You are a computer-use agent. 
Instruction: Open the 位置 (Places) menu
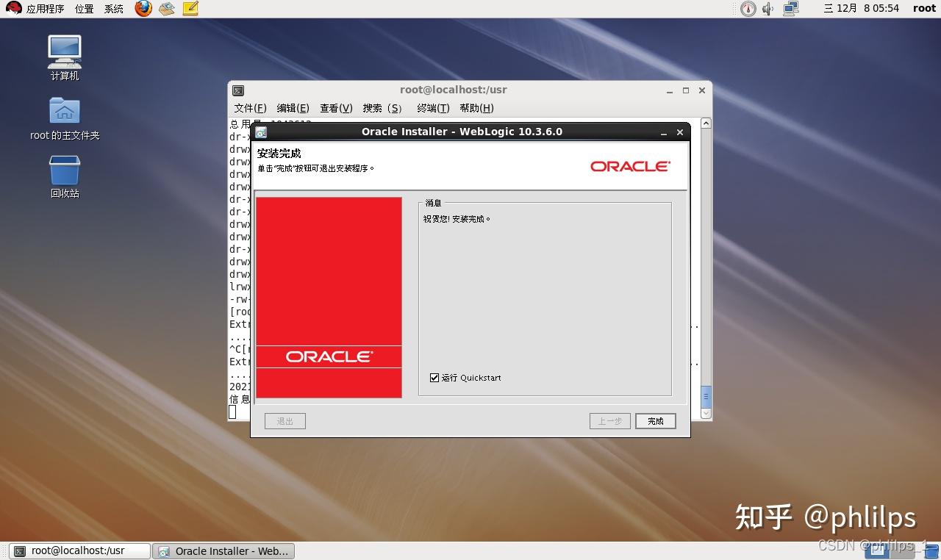coord(84,9)
